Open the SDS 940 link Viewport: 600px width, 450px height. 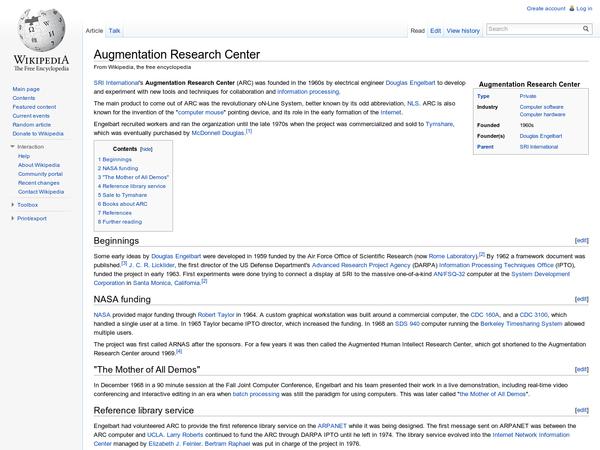coord(407,324)
